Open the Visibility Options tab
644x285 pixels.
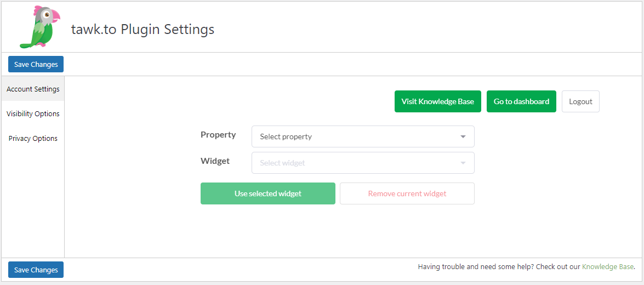pyautogui.click(x=33, y=114)
